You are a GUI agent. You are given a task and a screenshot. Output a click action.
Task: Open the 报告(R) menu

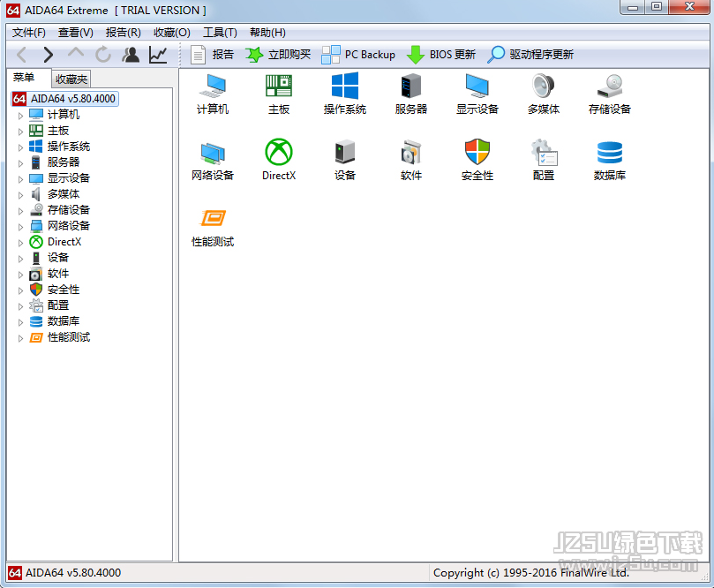click(x=123, y=33)
